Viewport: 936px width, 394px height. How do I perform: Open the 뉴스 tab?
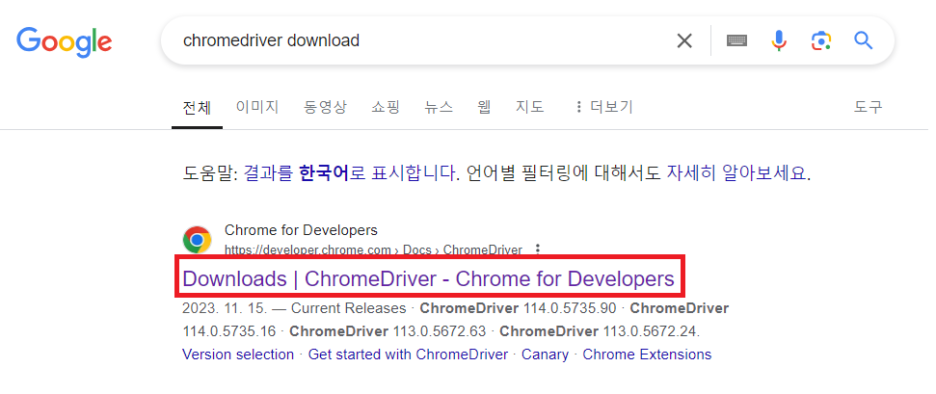439,107
